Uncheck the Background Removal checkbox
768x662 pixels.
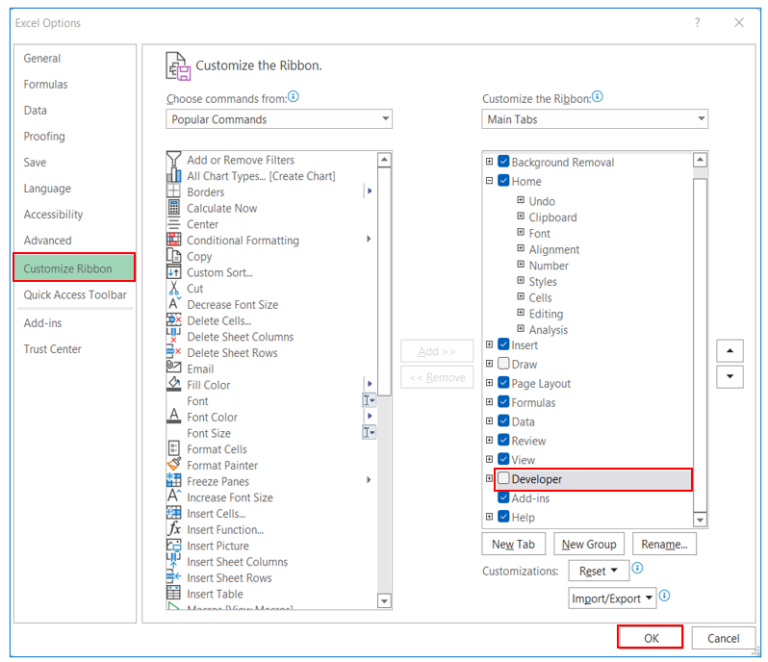tap(504, 162)
